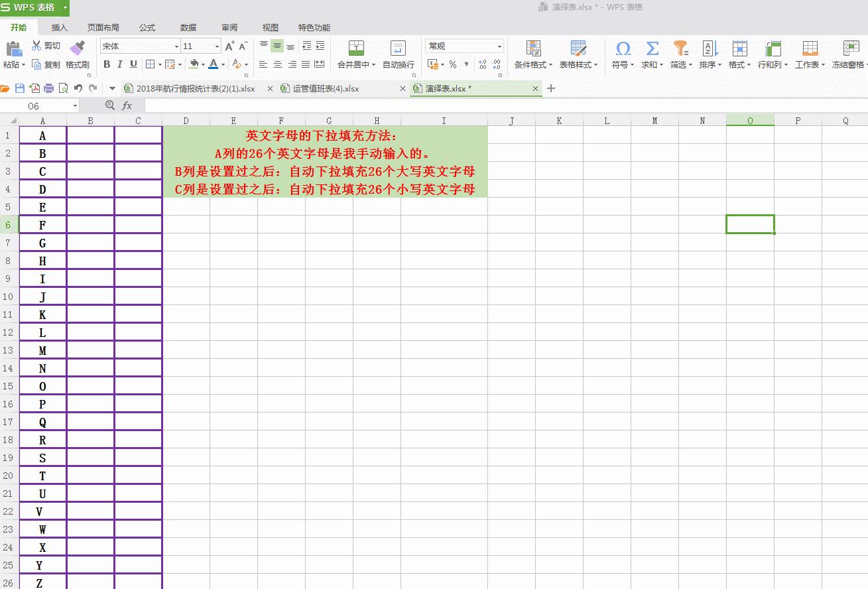
Task: Expand the Name Box dropdown arrow
Action: tap(74, 106)
